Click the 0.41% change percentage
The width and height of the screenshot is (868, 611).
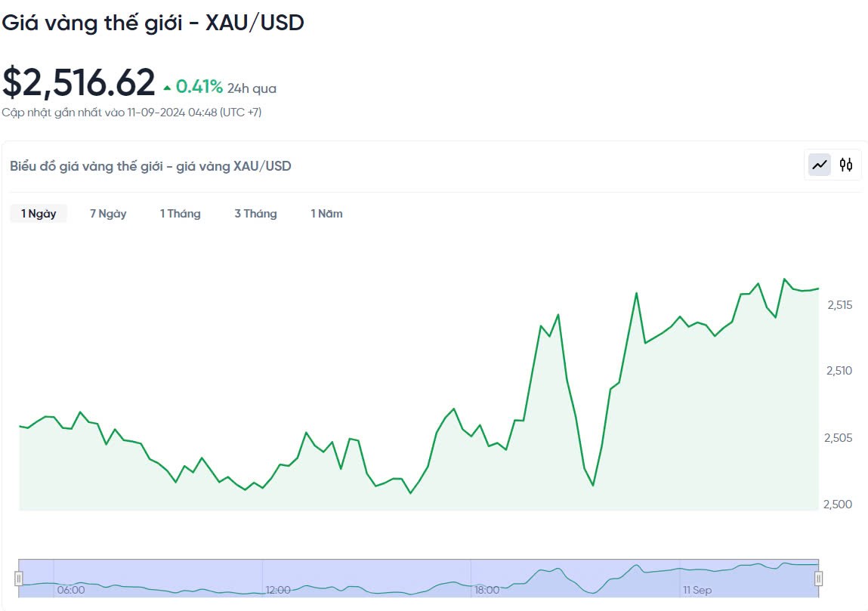[x=199, y=88]
